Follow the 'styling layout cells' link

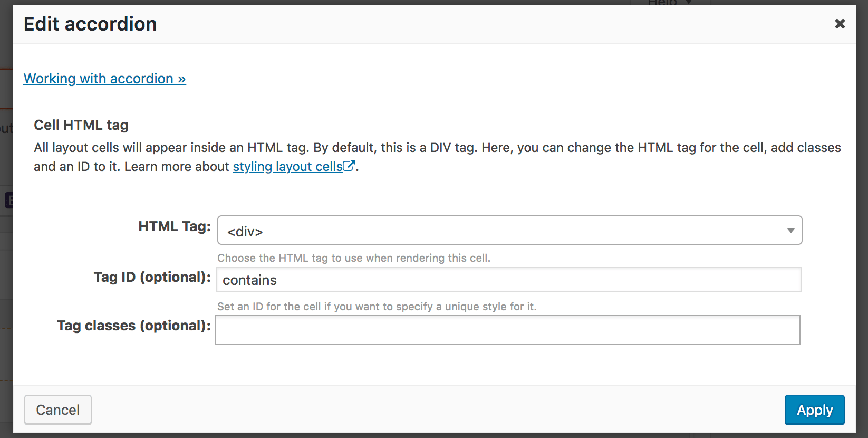287,167
